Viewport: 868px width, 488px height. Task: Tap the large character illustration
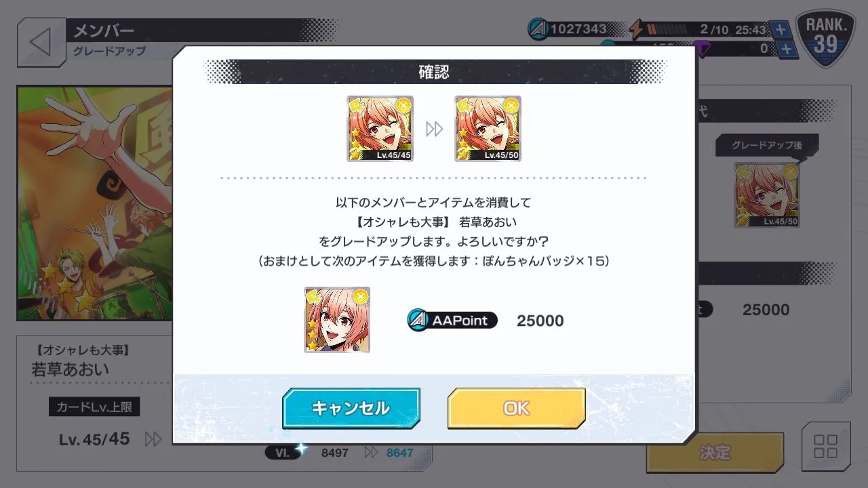[95, 203]
